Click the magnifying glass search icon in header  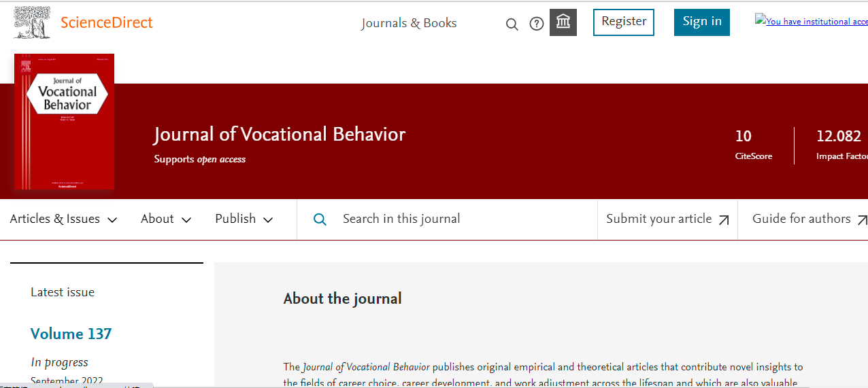pos(512,24)
